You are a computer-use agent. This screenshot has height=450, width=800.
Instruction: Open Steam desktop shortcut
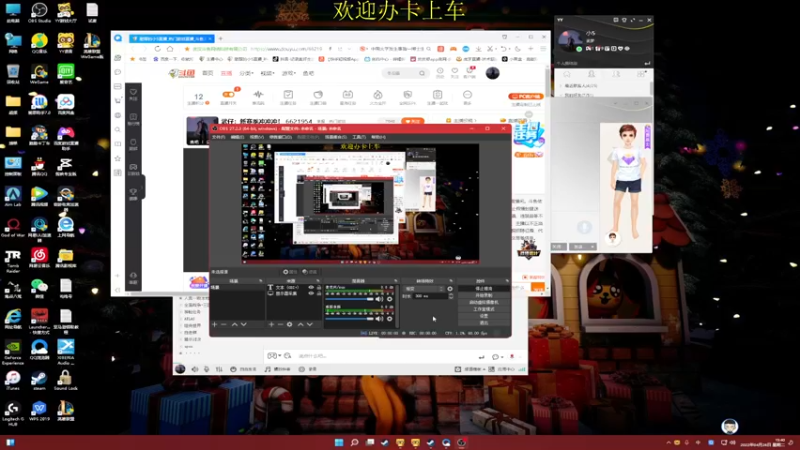point(39,380)
